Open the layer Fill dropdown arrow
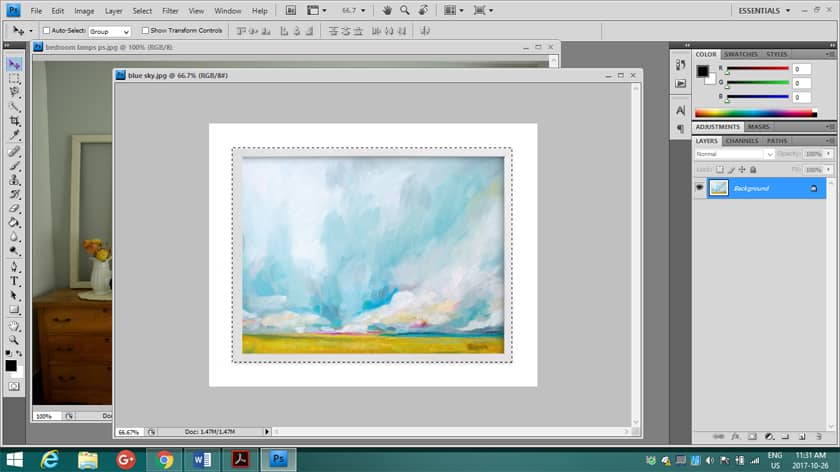 [x=828, y=170]
